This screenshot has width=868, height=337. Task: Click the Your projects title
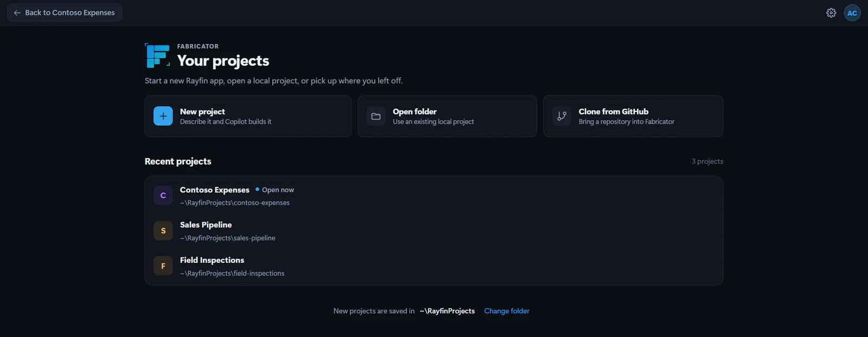tap(223, 61)
